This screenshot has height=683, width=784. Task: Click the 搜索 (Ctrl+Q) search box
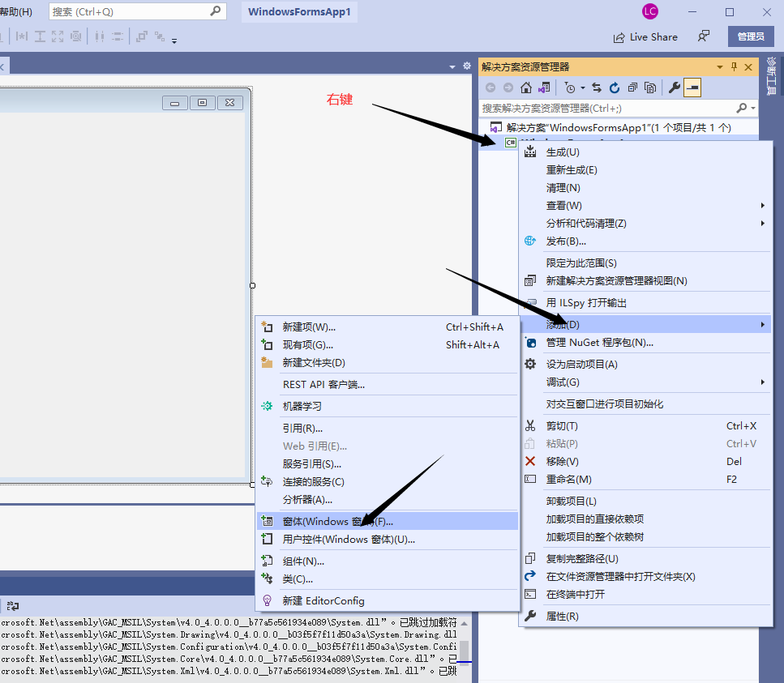click(x=138, y=11)
